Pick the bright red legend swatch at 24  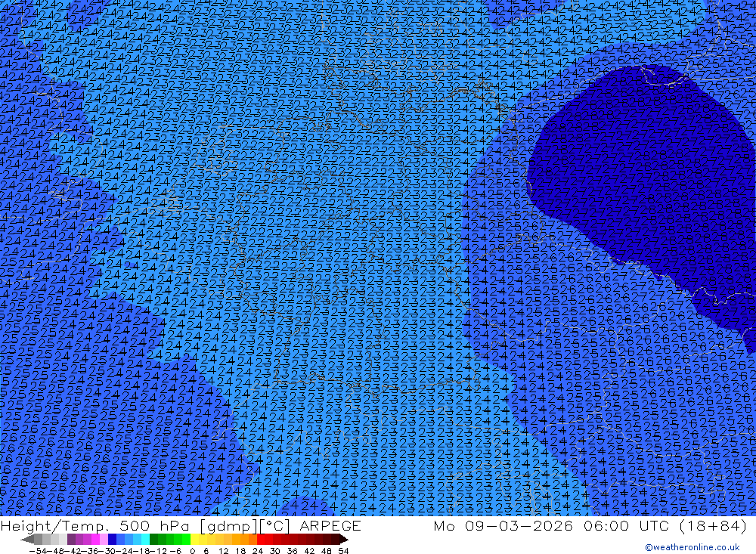click(261, 540)
